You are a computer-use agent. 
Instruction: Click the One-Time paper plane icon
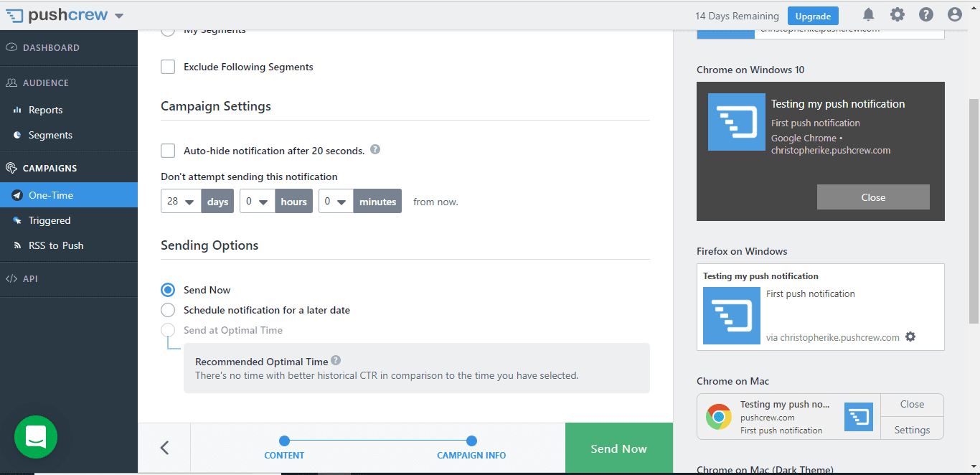(x=17, y=195)
